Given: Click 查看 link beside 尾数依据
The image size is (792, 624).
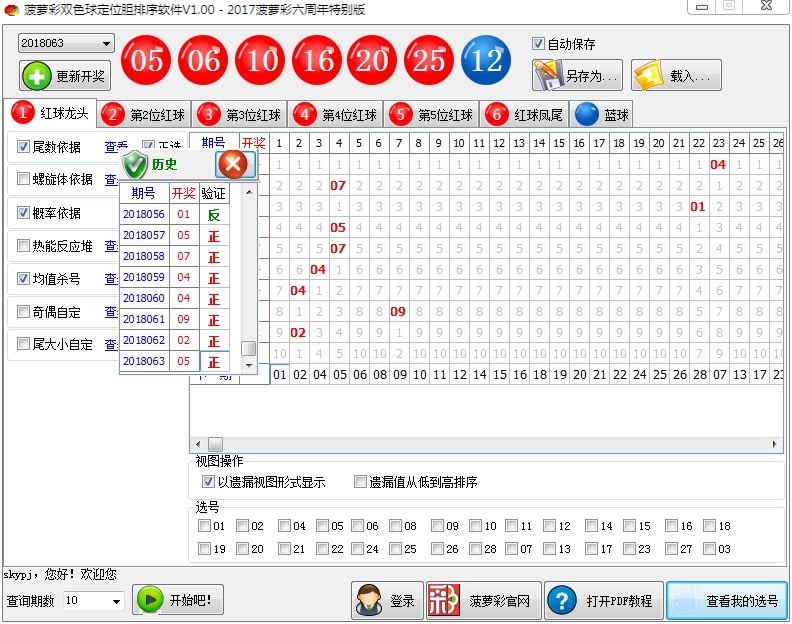Looking at the screenshot, I should (115, 147).
